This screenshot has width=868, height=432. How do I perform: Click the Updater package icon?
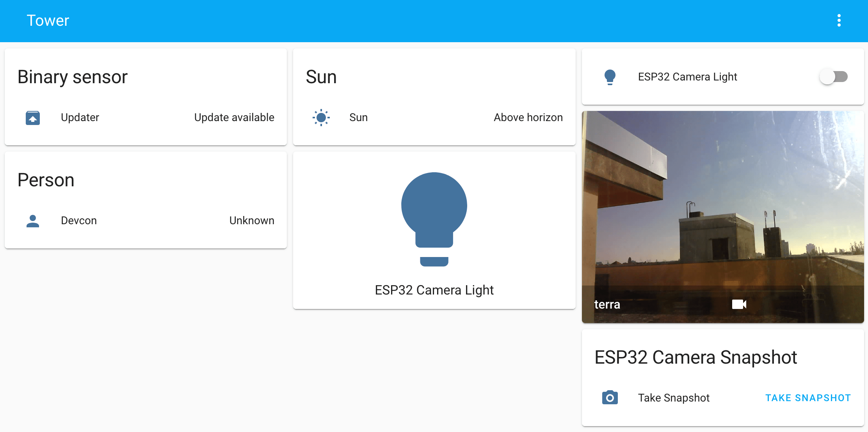click(33, 118)
